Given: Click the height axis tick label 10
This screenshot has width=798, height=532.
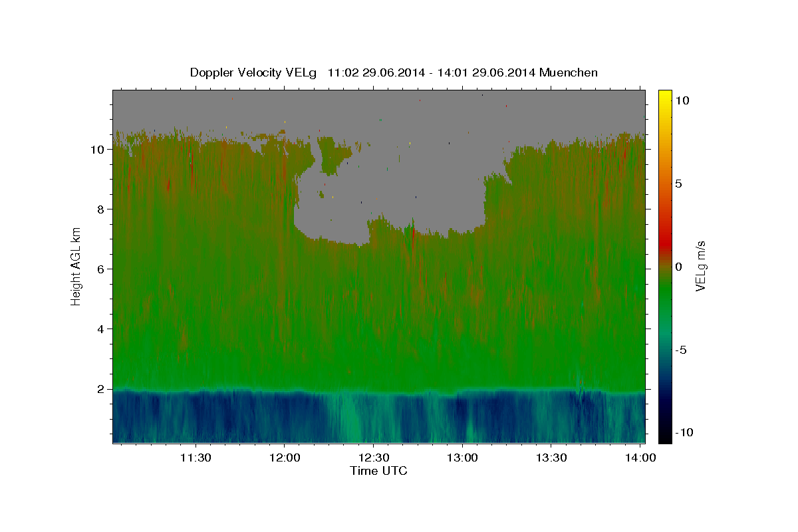Looking at the screenshot, I should tap(97, 150).
